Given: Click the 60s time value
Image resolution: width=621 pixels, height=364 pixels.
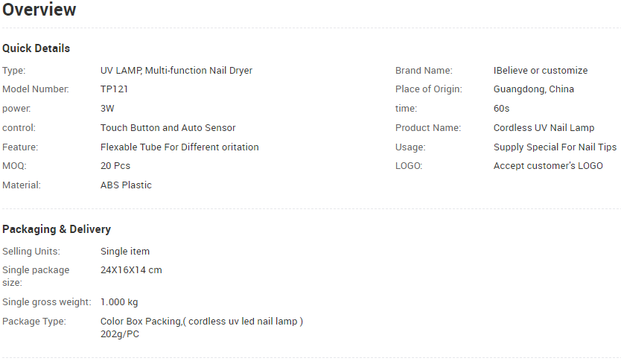Looking at the screenshot, I should [501, 109].
